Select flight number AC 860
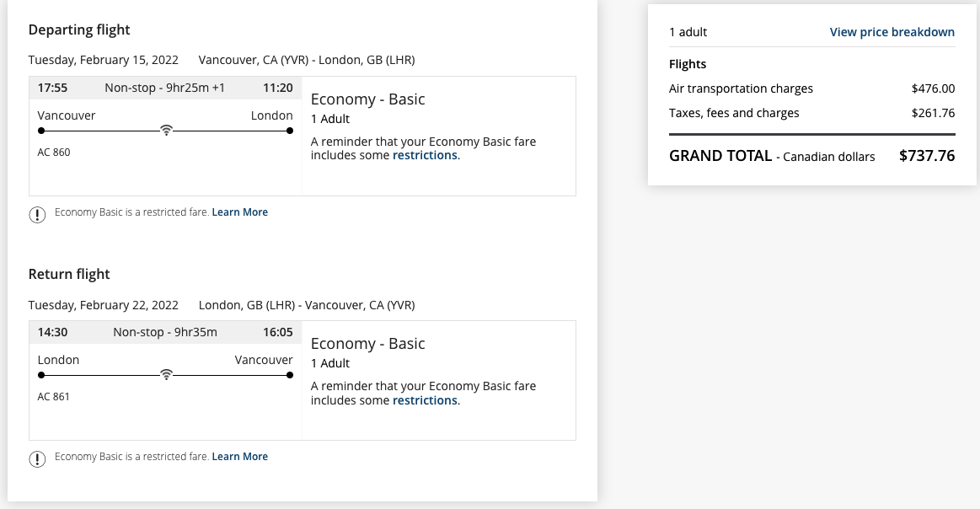The image size is (980, 509). (x=54, y=153)
